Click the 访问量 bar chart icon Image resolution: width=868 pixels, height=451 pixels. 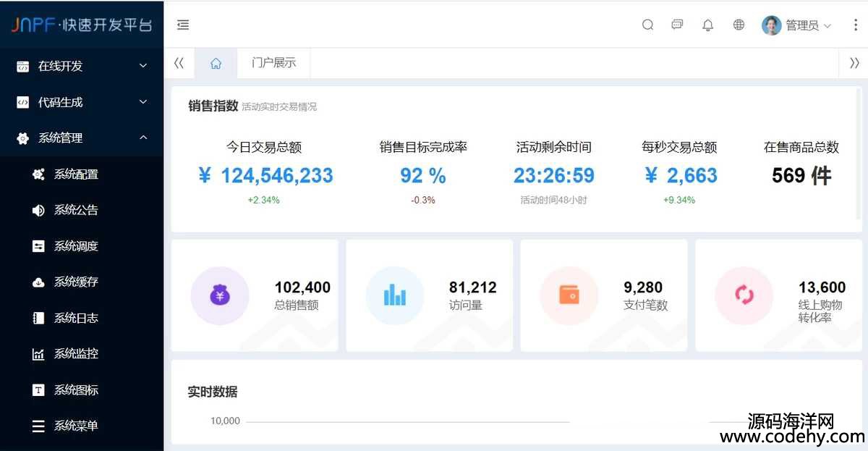tap(394, 295)
